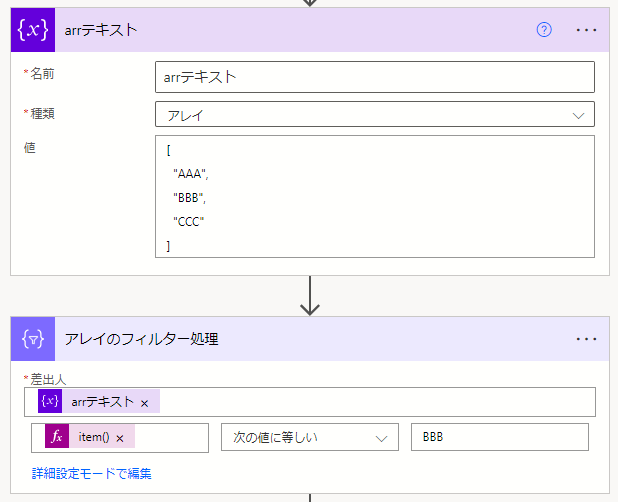Click the 値 field label
The image size is (618, 502).
coord(30,148)
